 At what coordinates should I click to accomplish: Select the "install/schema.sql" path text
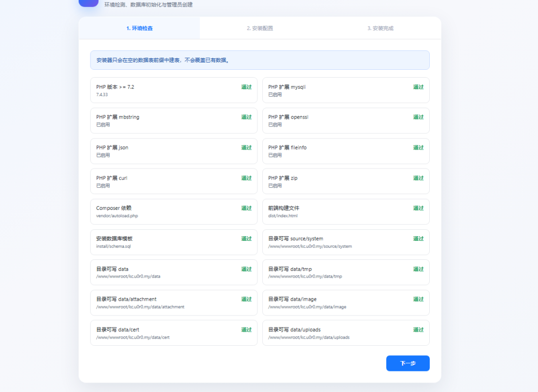click(113, 246)
